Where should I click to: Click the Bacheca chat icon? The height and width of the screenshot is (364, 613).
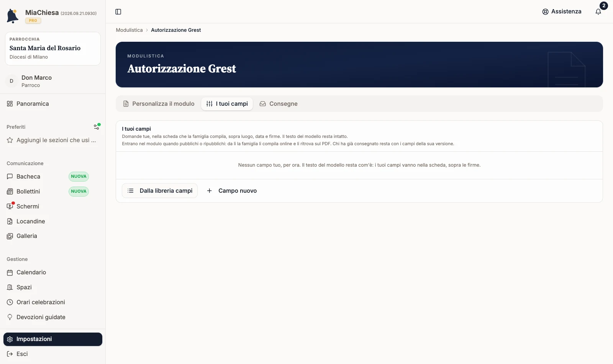[x=10, y=177]
